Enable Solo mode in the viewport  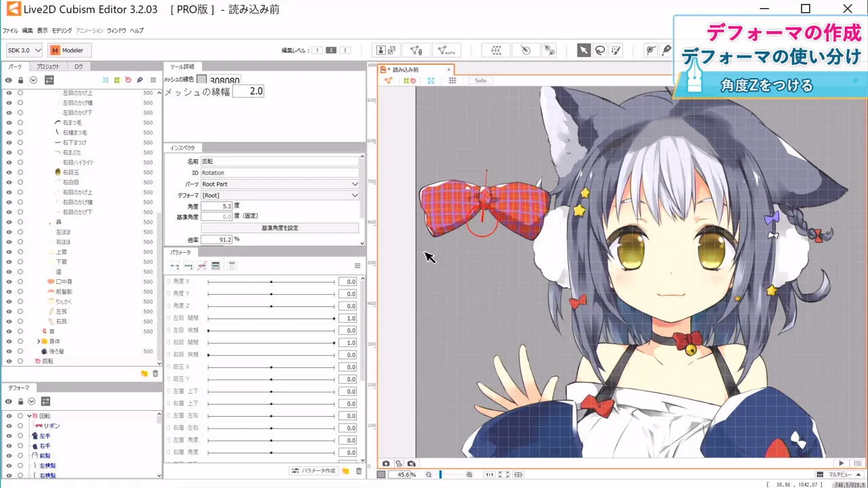click(x=480, y=80)
